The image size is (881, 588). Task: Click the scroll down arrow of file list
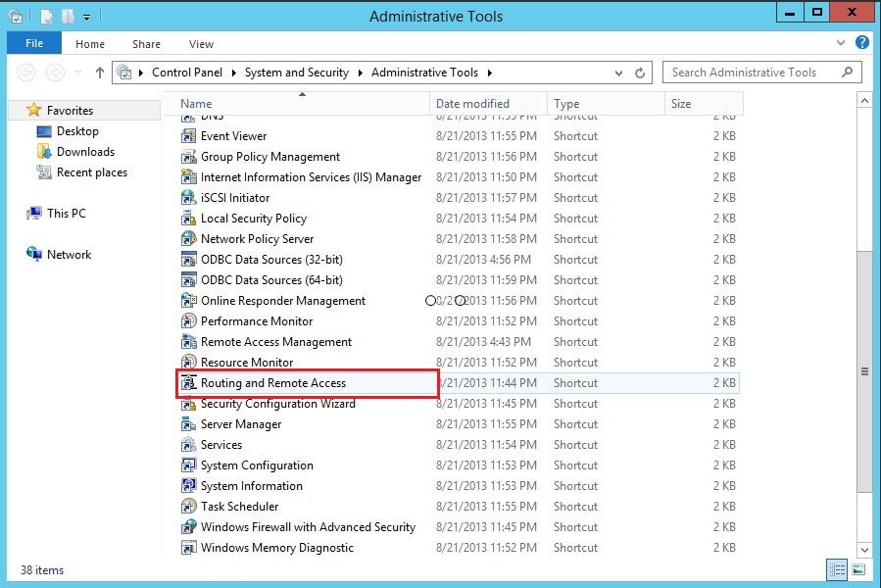(864, 550)
